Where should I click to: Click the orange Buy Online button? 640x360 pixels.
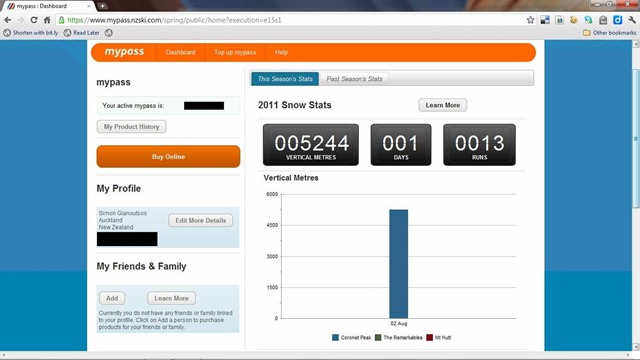(x=168, y=157)
